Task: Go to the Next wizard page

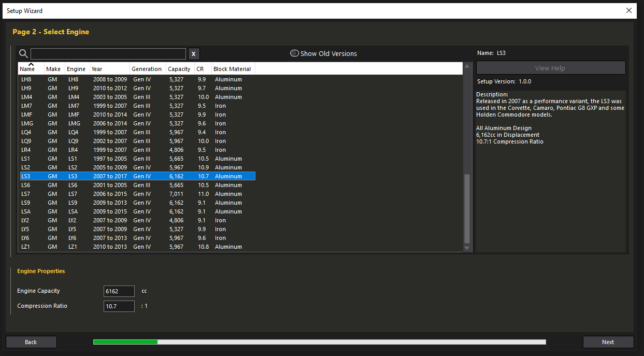Action: pyautogui.click(x=608, y=342)
